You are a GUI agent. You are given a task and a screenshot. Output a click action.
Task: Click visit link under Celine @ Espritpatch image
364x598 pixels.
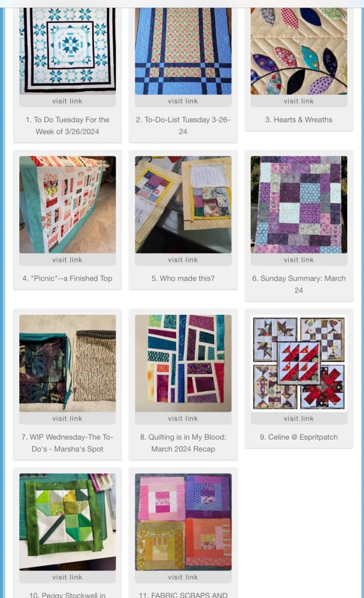[x=299, y=418]
